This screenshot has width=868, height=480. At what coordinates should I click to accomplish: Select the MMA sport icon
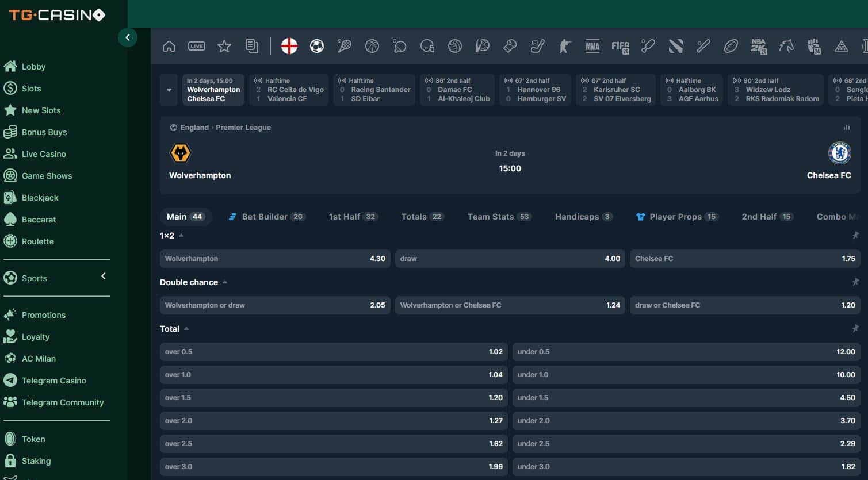point(592,46)
